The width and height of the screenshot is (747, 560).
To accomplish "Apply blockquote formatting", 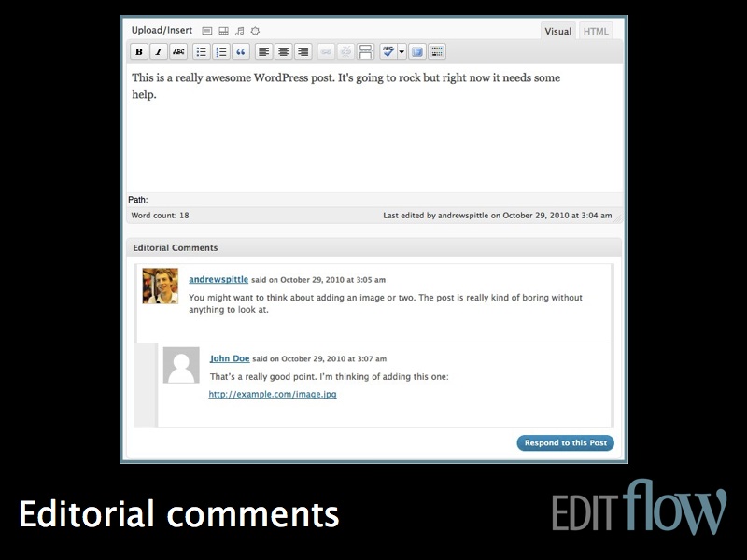I will tap(241, 51).
